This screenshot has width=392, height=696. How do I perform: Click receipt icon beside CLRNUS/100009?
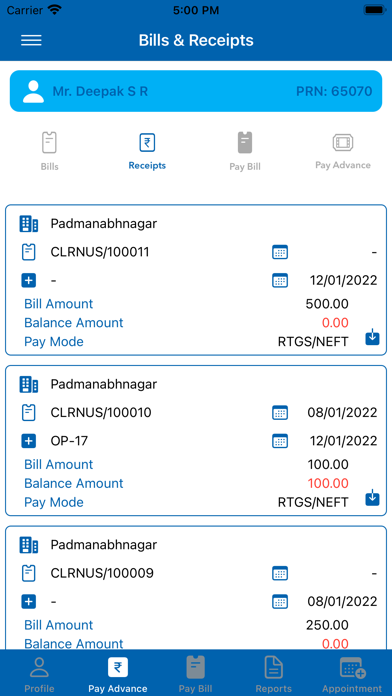[x=28, y=573]
